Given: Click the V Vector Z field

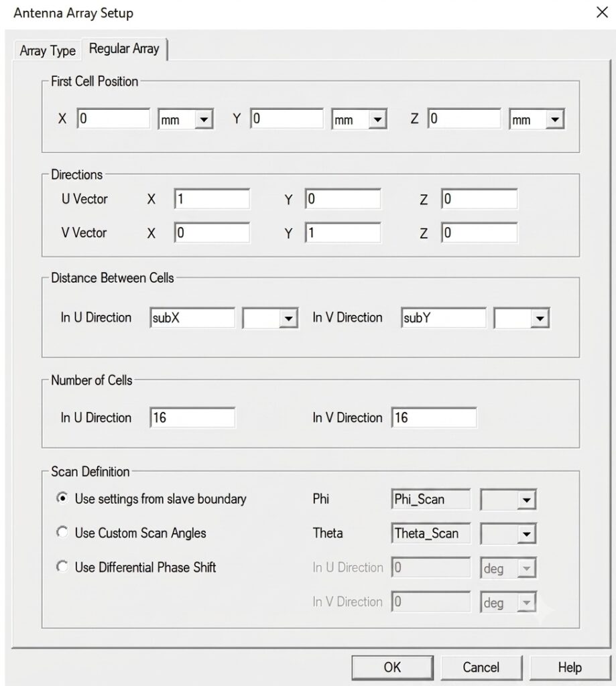Looking at the screenshot, I should click(x=479, y=232).
